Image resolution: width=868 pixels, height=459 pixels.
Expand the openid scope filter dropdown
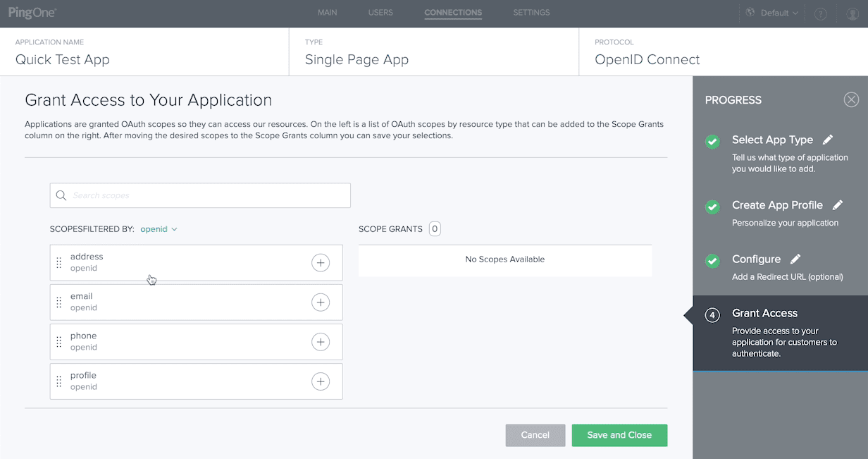coord(159,229)
